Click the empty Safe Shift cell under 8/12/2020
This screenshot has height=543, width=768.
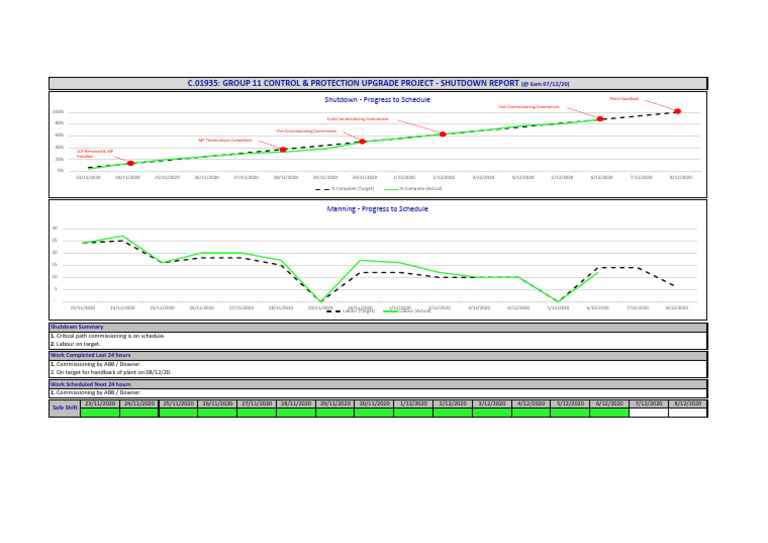pos(688,413)
